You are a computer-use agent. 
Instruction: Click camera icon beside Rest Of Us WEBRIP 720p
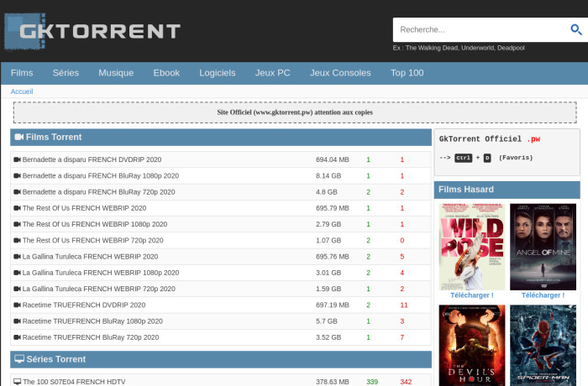(x=17, y=240)
